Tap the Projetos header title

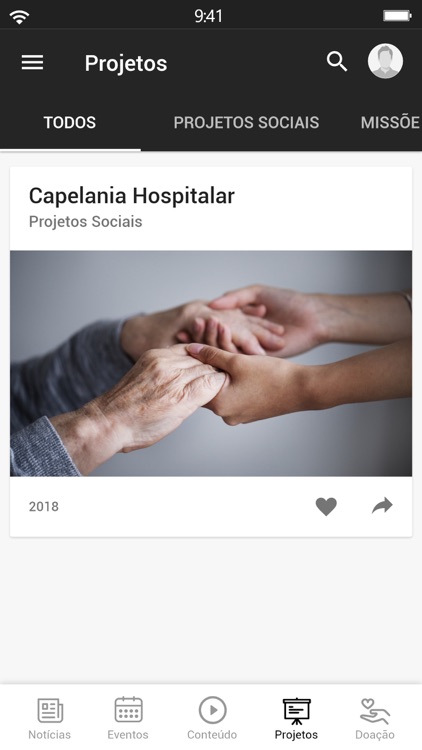coord(126,63)
